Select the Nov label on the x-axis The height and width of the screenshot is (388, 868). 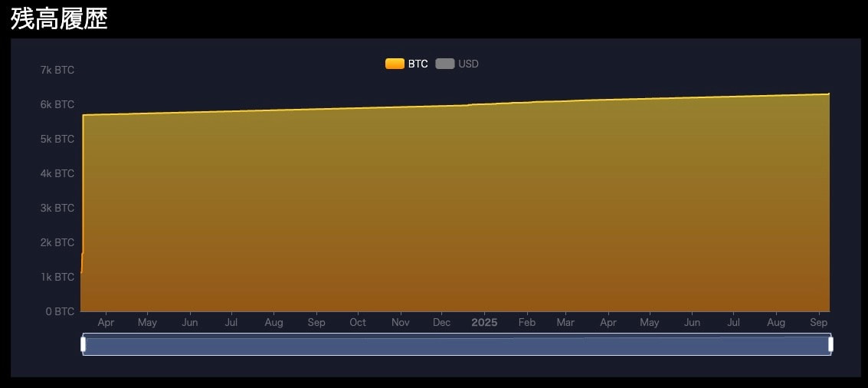[x=400, y=323]
